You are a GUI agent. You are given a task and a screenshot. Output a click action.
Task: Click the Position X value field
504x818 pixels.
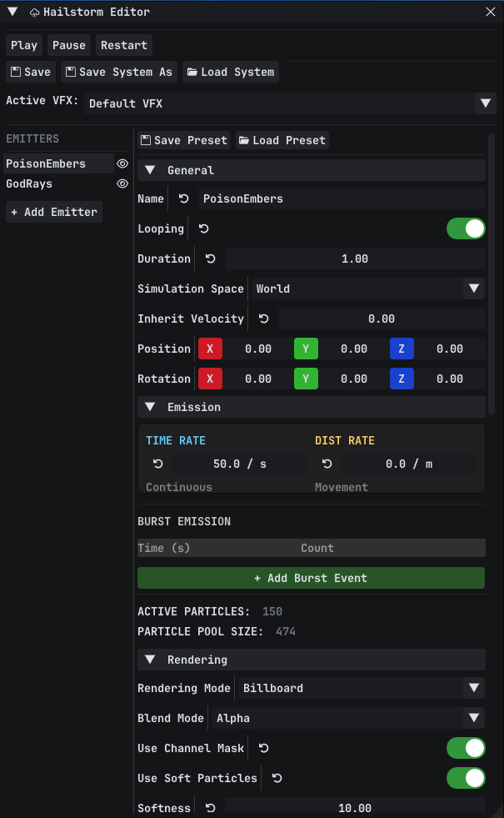258,349
